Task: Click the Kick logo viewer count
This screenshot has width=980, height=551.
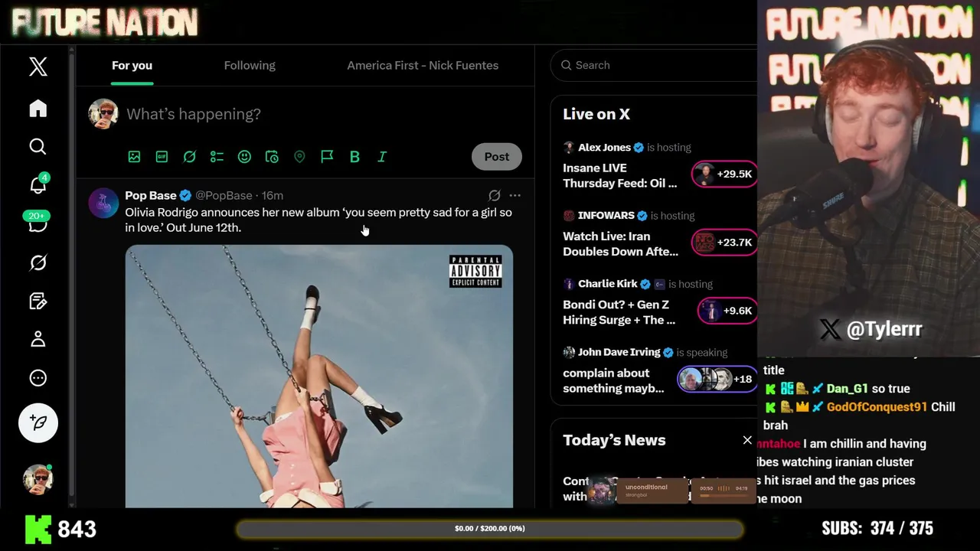Action: (61, 529)
